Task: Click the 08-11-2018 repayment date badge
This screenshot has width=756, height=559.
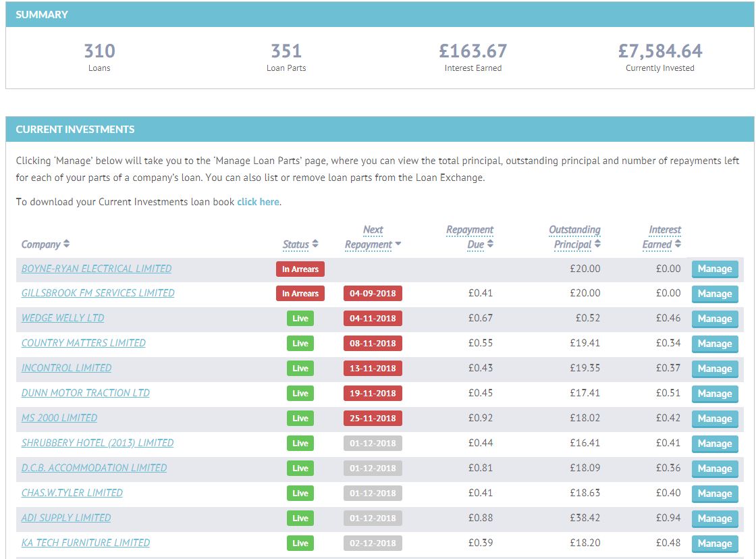Action: (373, 344)
